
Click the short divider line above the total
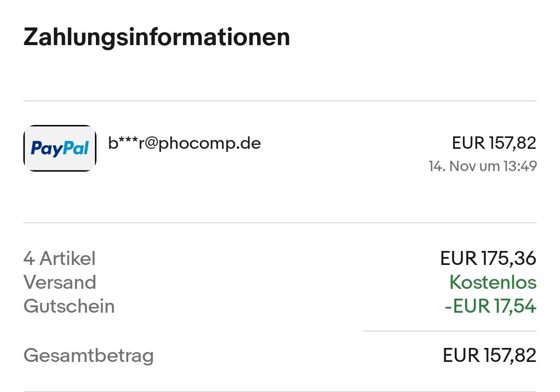click(450, 331)
